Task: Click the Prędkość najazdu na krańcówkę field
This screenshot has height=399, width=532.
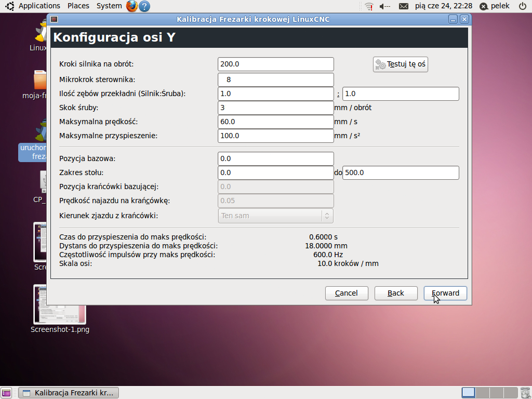Action: point(275,201)
